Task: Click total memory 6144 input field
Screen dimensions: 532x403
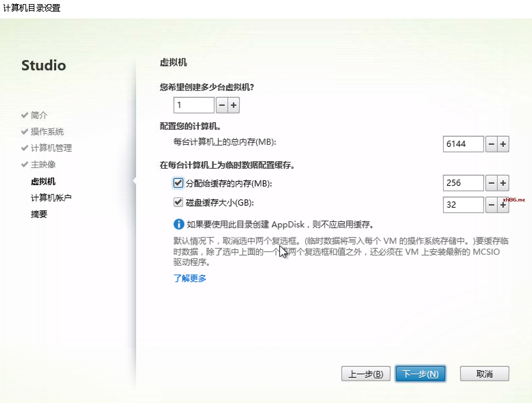Action: (463, 144)
